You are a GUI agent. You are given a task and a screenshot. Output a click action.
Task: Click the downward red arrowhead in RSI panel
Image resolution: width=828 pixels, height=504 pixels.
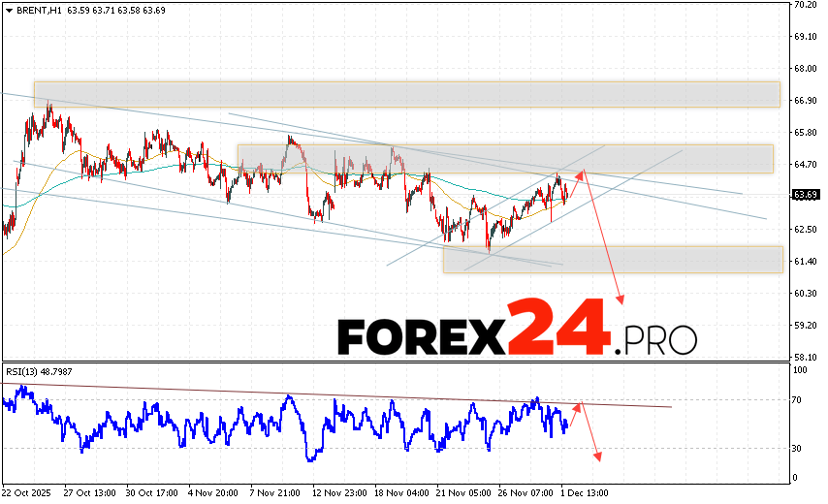pos(599,456)
